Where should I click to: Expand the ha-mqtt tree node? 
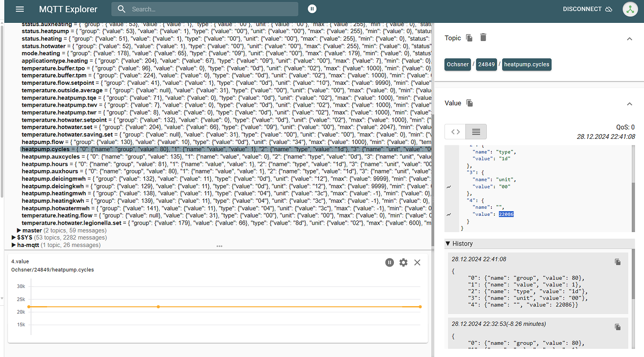click(x=14, y=245)
